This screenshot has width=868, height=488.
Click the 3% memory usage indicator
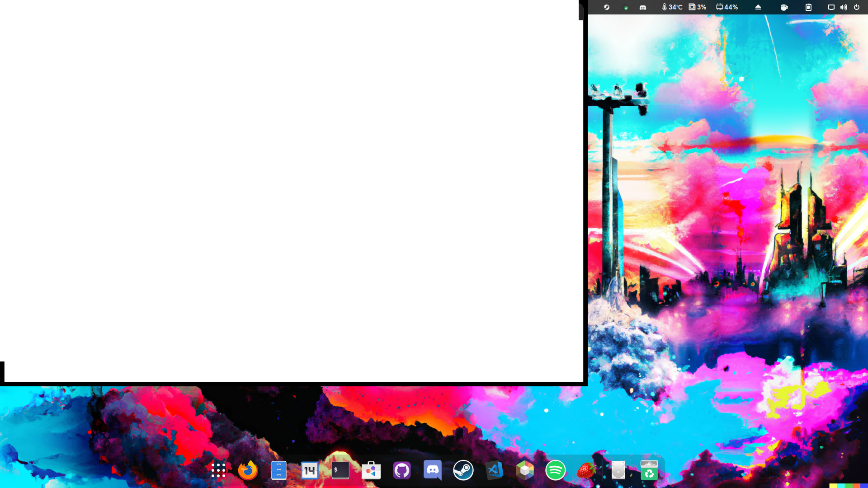pos(698,7)
